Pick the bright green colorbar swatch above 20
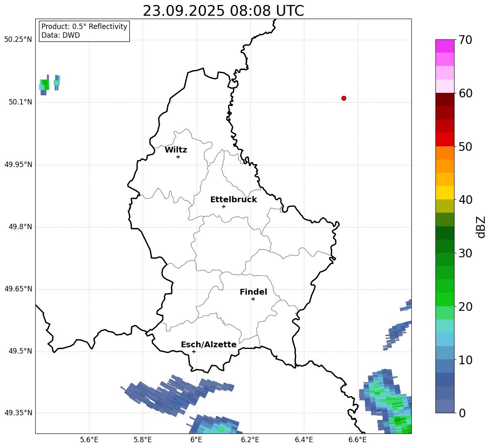Screen dimensions: 491x448 point(445,299)
